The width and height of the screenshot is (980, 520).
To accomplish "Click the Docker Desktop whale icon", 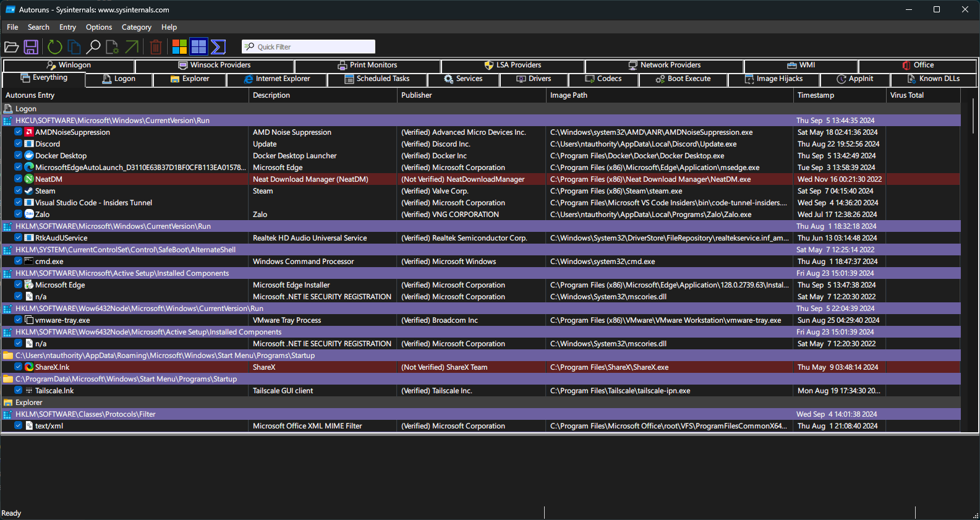I will coord(29,156).
